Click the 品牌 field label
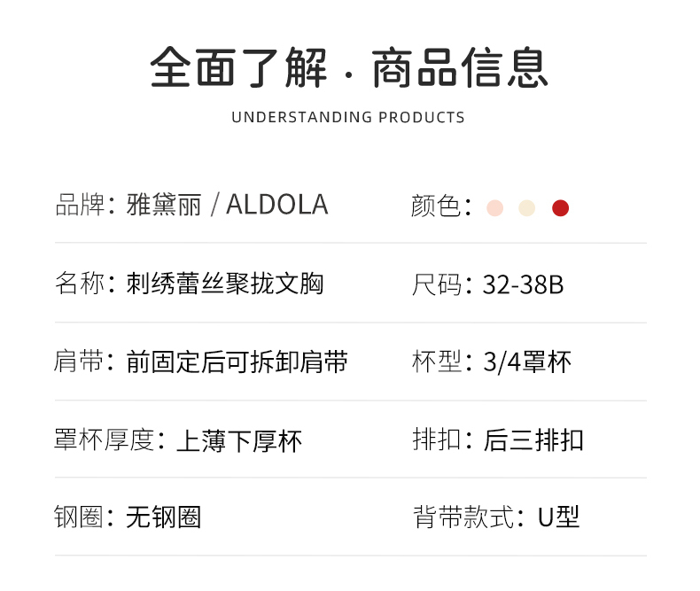Screen dimensions: 700x591 [80, 206]
